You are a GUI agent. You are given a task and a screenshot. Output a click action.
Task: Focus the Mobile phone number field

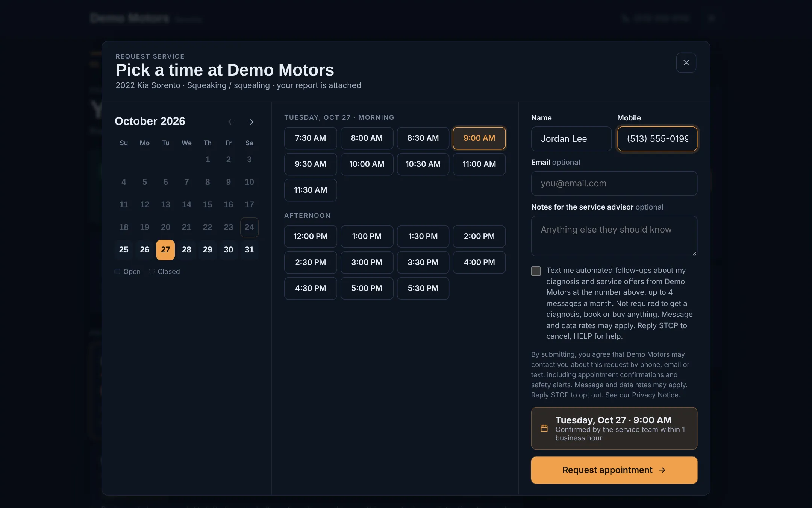pos(657,139)
